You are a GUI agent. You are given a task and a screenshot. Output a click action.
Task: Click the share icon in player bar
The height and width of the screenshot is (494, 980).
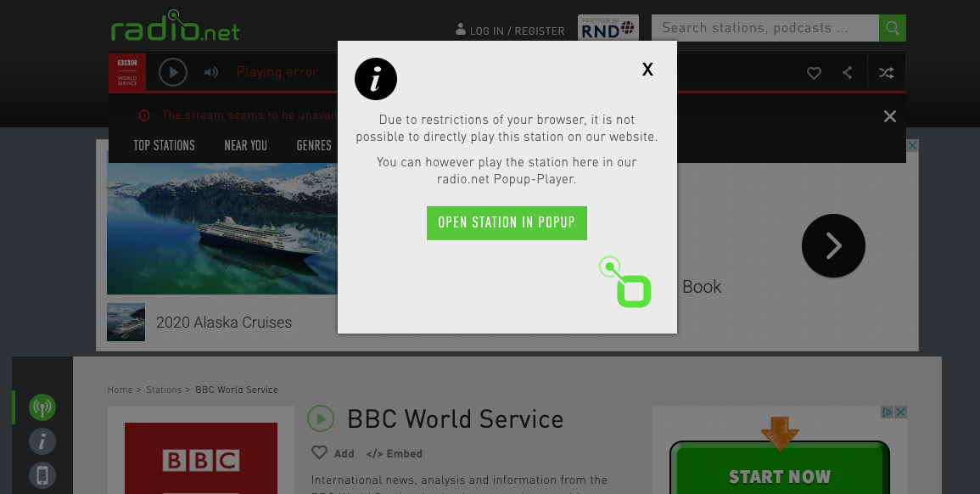848,72
